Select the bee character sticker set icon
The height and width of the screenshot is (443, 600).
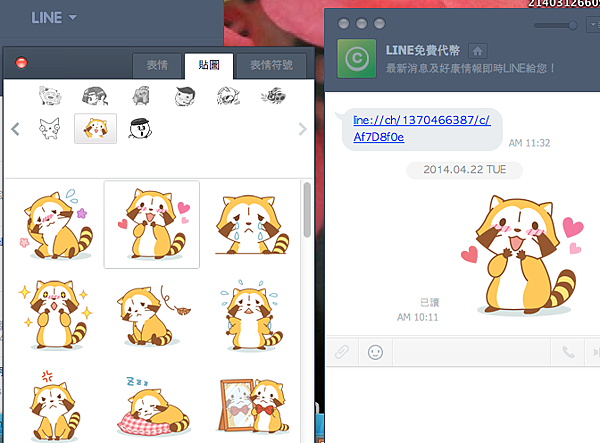tap(273, 96)
